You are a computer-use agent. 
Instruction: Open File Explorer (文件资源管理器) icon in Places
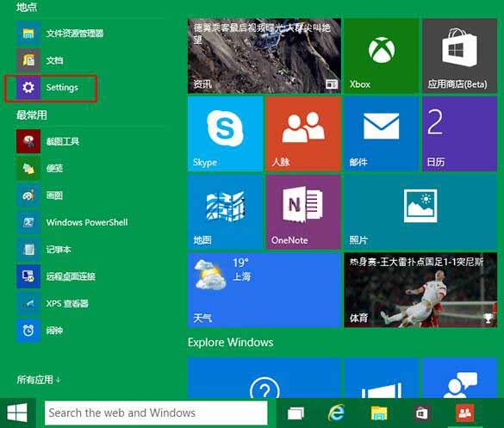click(x=28, y=34)
